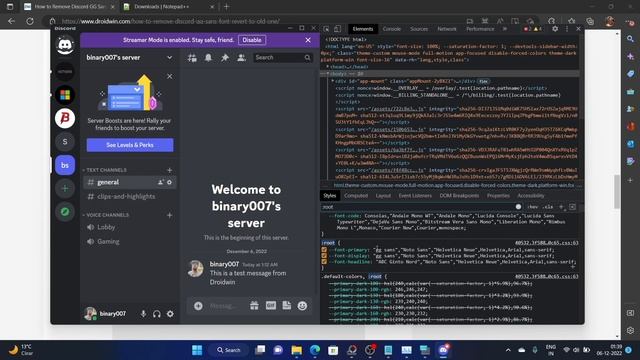Uncheck the --font-headline property checkbox
Image resolution: width=640 pixels, height=360 pixels.
click(x=324, y=262)
